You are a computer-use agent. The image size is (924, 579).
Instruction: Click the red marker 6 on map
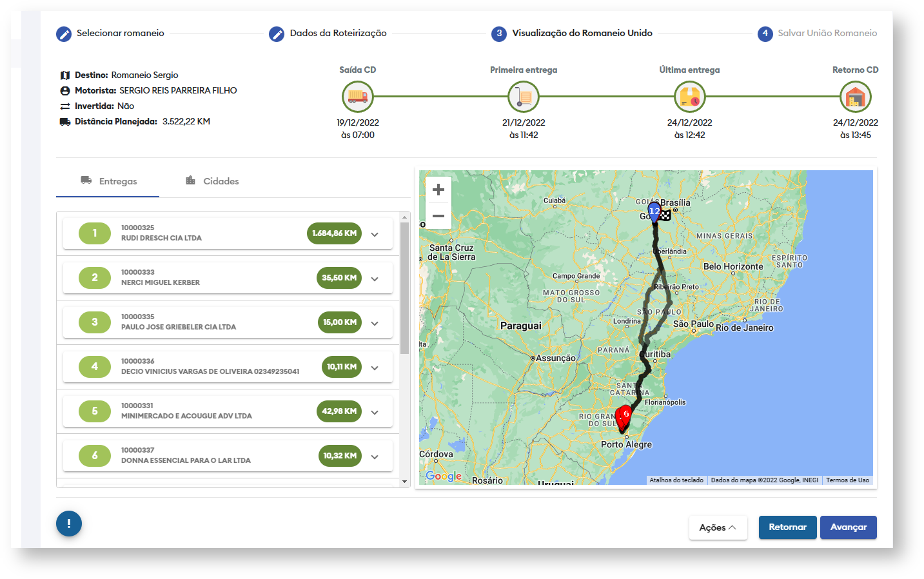[625, 415]
